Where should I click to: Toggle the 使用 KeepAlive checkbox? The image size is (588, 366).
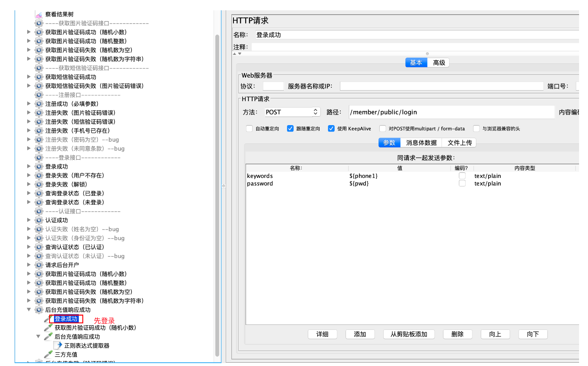pos(331,128)
